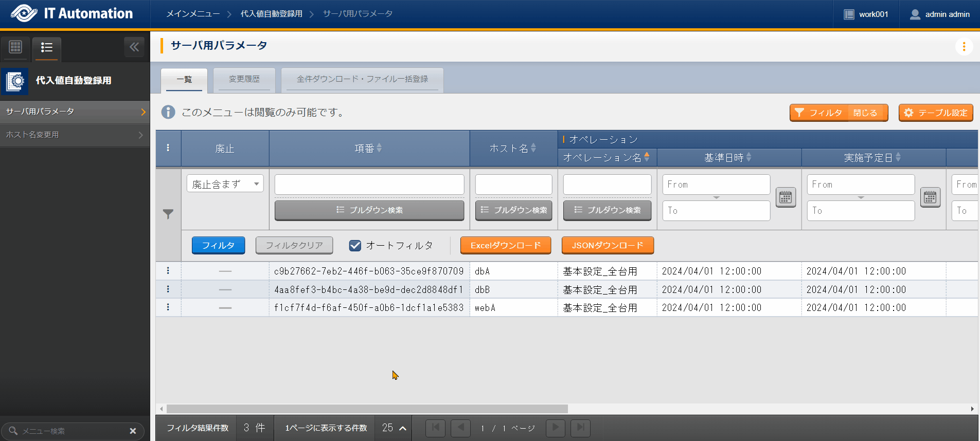Open rows-per-page selector showing 25

(394, 428)
